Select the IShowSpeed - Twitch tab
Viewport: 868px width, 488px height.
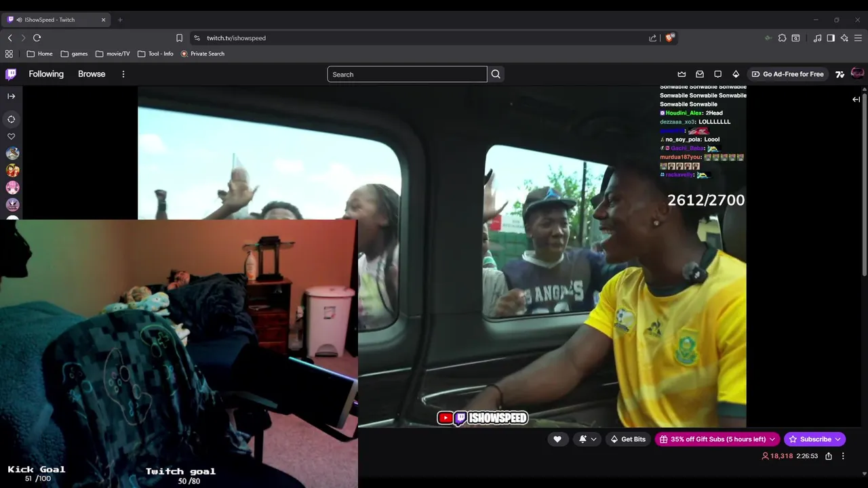(56, 20)
